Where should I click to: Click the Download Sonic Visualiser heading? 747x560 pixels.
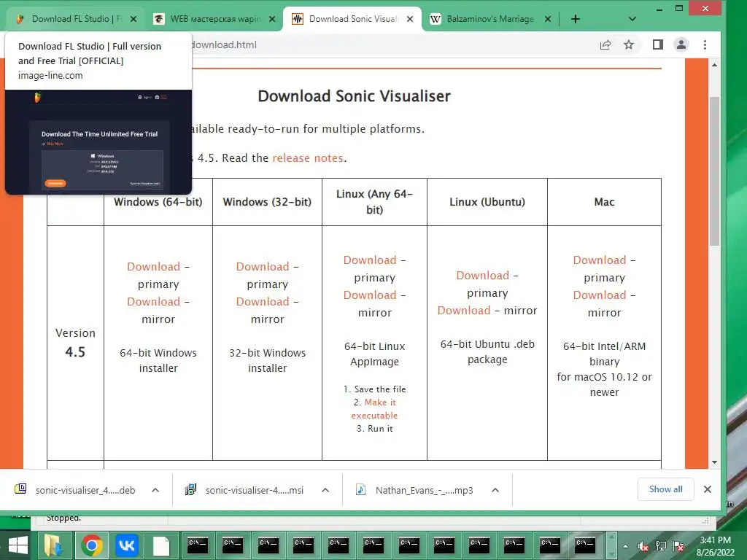354,96
